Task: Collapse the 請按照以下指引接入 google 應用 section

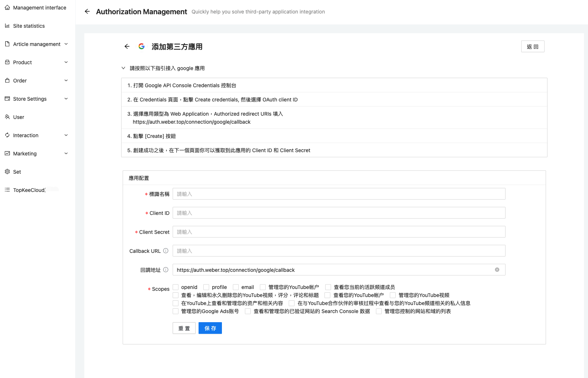Action: (x=123, y=68)
